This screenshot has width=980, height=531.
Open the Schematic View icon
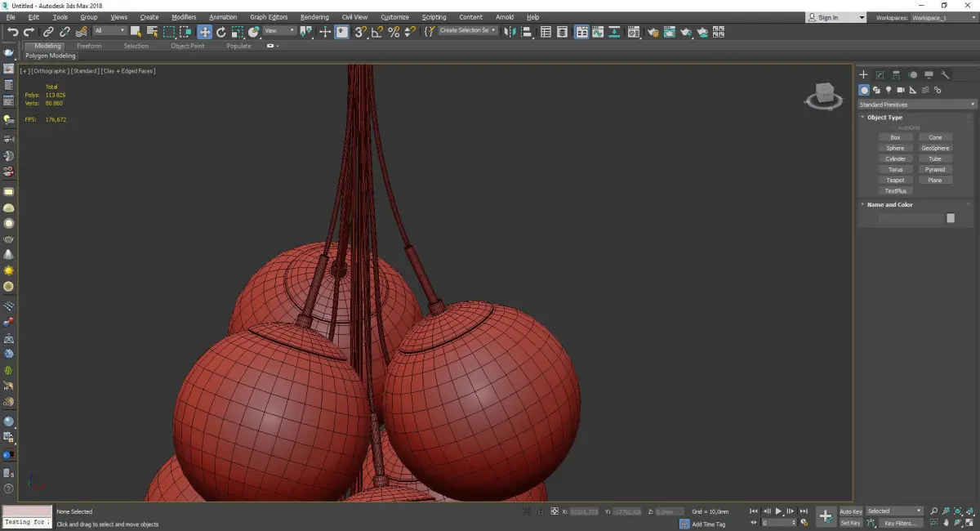click(x=614, y=32)
